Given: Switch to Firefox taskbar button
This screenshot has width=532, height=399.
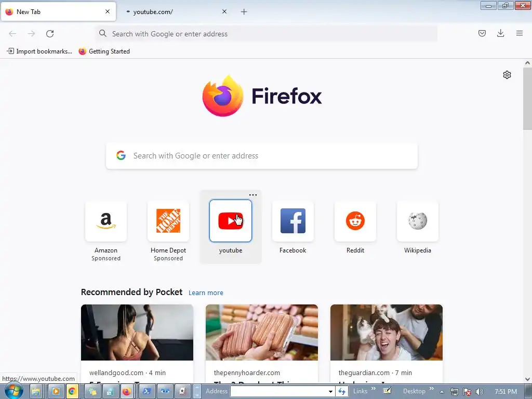Looking at the screenshot, I should pyautogui.click(x=127, y=392).
